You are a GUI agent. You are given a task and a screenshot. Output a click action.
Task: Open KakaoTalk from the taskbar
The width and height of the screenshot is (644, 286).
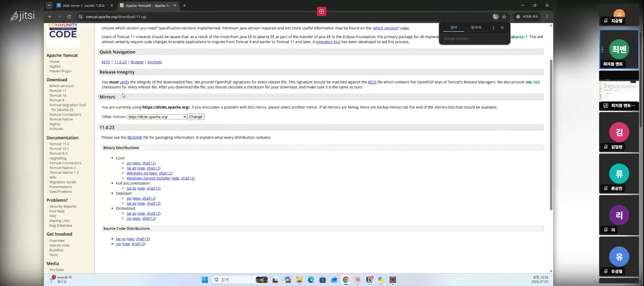coord(381,280)
